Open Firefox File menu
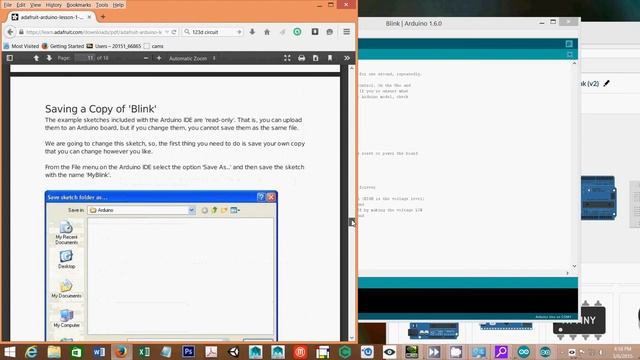The height and width of the screenshot is (360, 640). [8, 5]
